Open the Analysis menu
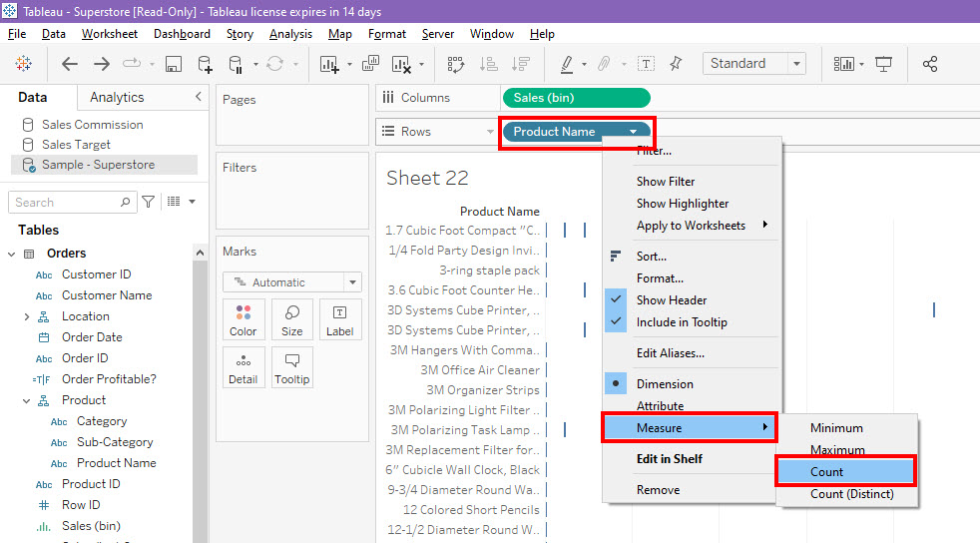This screenshot has width=980, height=543. coord(290,34)
